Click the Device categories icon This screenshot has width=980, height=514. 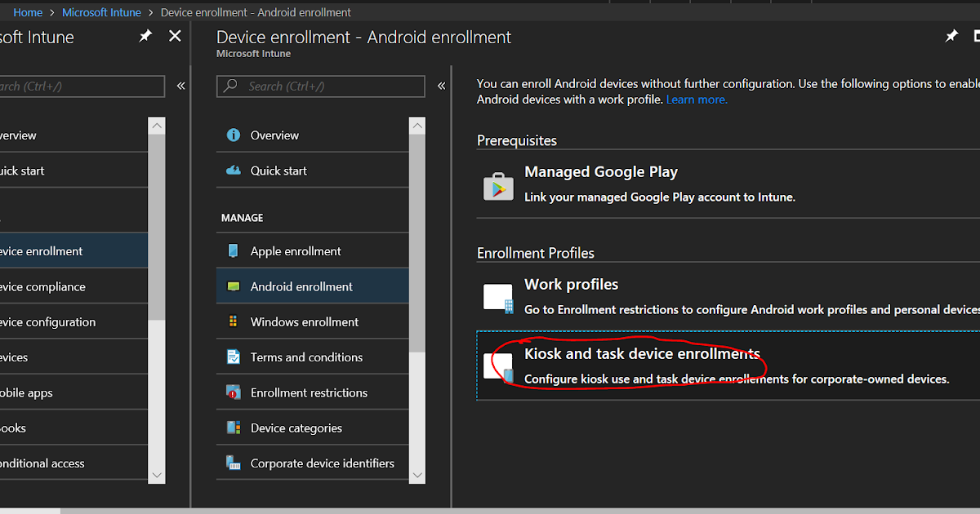tap(235, 428)
